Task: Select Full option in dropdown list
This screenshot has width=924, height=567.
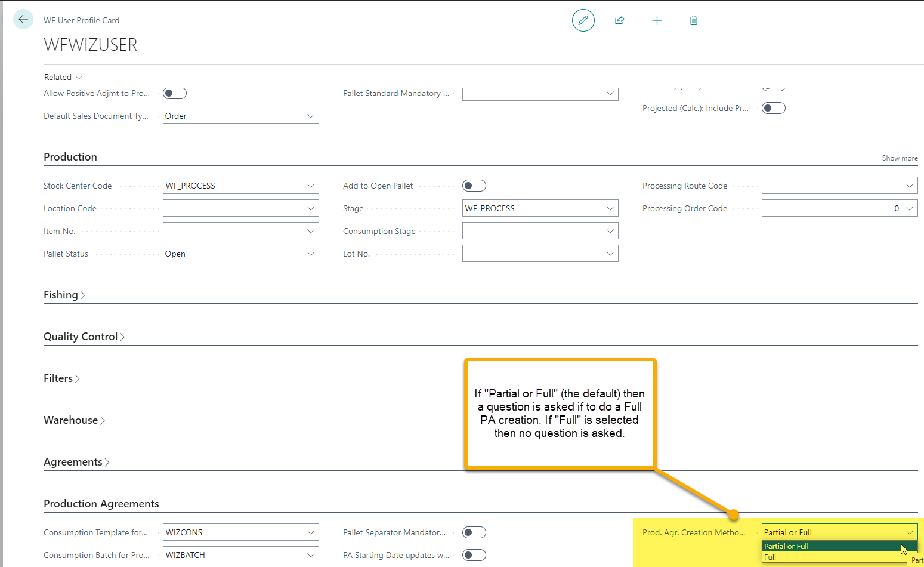Action: tap(771, 557)
